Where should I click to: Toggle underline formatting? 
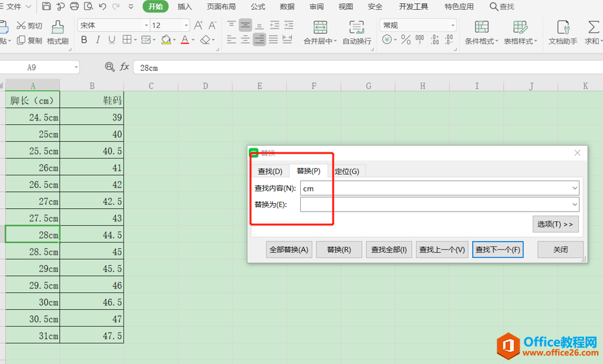click(x=111, y=40)
